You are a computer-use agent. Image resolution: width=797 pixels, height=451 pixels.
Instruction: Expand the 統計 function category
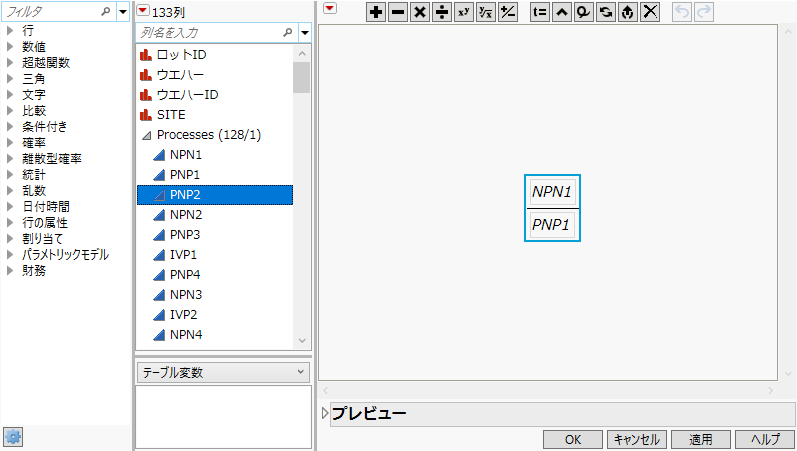(10, 174)
